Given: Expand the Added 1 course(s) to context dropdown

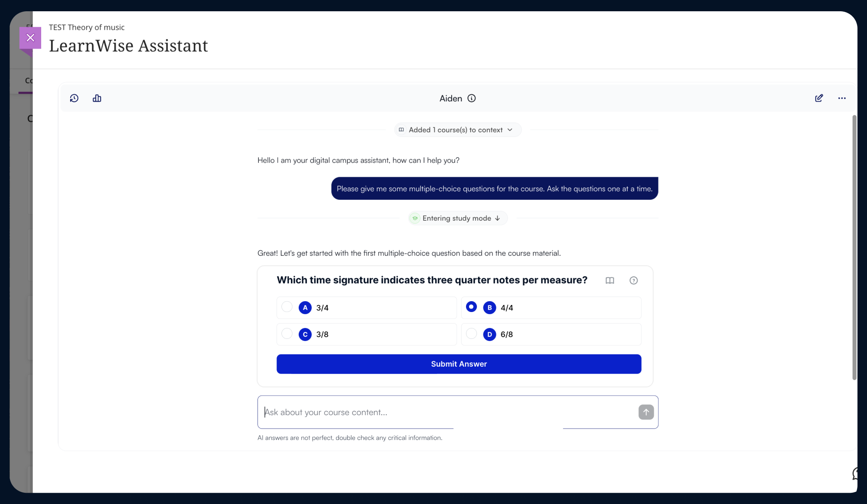Looking at the screenshot, I should [458, 130].
